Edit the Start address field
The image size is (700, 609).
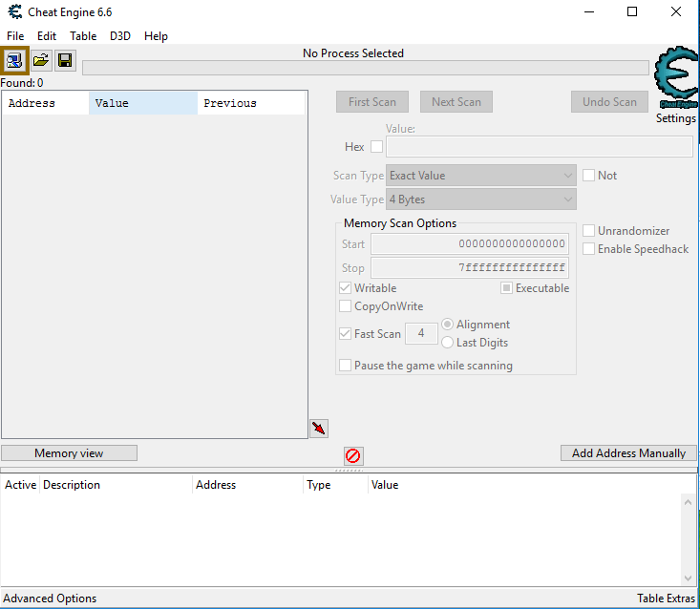click(x=470, y=244)
